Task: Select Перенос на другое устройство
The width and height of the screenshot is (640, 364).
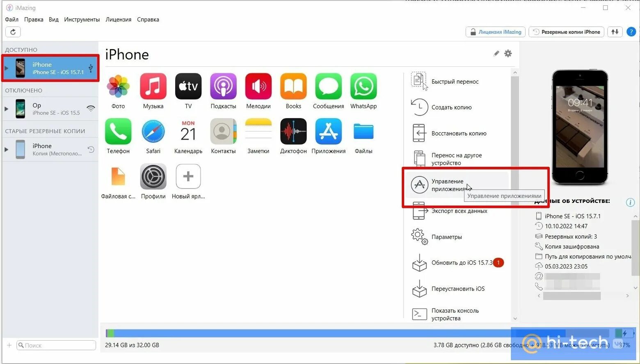Action: [456, 159]
